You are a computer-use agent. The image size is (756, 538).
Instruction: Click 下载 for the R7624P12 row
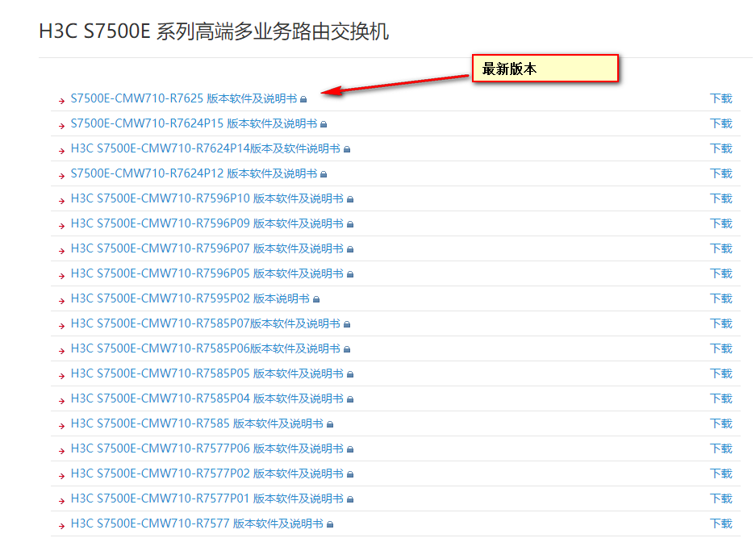721,173
